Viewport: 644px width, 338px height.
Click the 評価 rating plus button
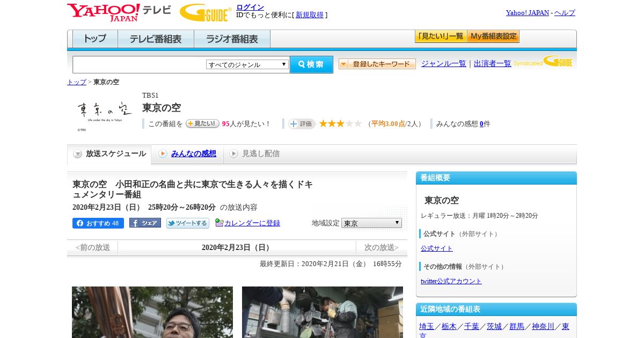click(x=302, y=124)
